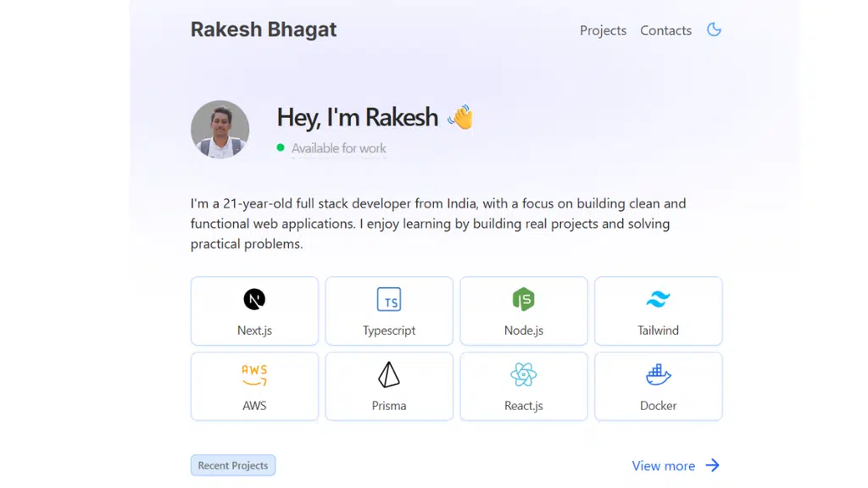The width and height of the screenshot is (868, 488).
Task: Select the Next.js card label
Action: (x=254, y=330)
